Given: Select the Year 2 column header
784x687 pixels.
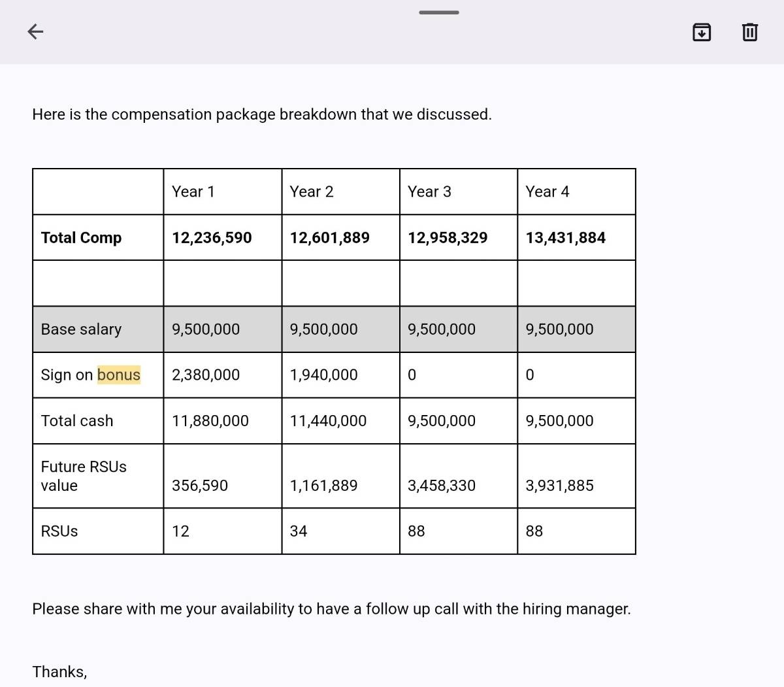Looking at the screenshot, I should [x=312, y=192].
